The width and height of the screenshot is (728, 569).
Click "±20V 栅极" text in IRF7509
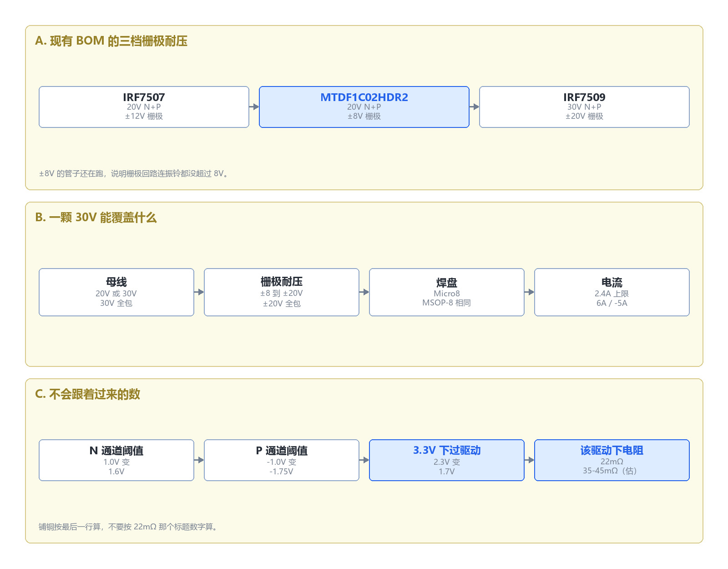[x=584, y=116]
